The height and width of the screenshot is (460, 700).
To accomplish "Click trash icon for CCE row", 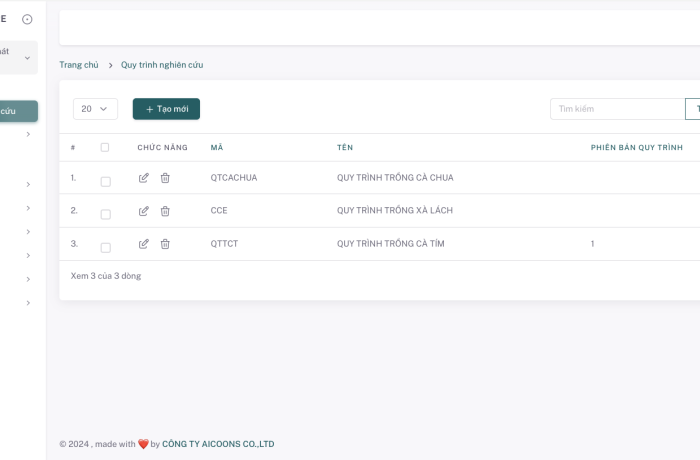I will (165, 211).
